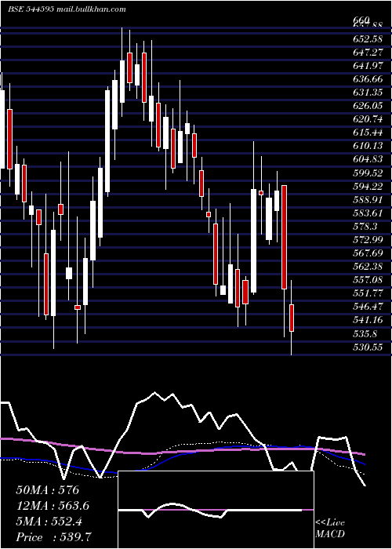The height and width of the screenshot is (549, 392).
Task: Click the tall red candle from 594 to 552
Action: pyautogui.click(x=284, y=237)
